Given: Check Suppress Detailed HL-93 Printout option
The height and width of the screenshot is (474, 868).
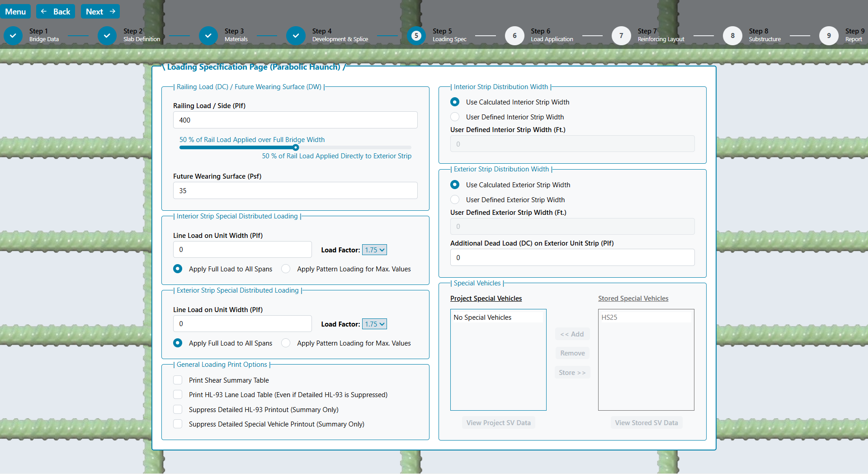Looking at the screenshot, I should point(178,409).
